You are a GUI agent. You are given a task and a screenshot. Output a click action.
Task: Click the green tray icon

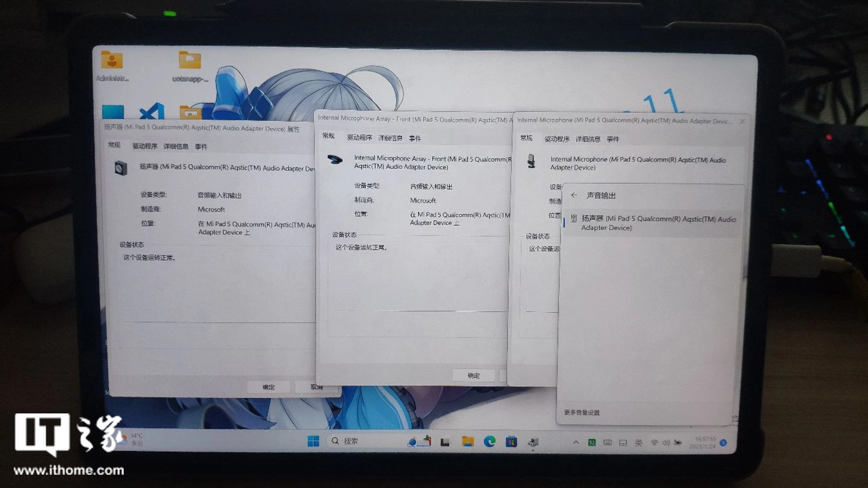point(592,442)
